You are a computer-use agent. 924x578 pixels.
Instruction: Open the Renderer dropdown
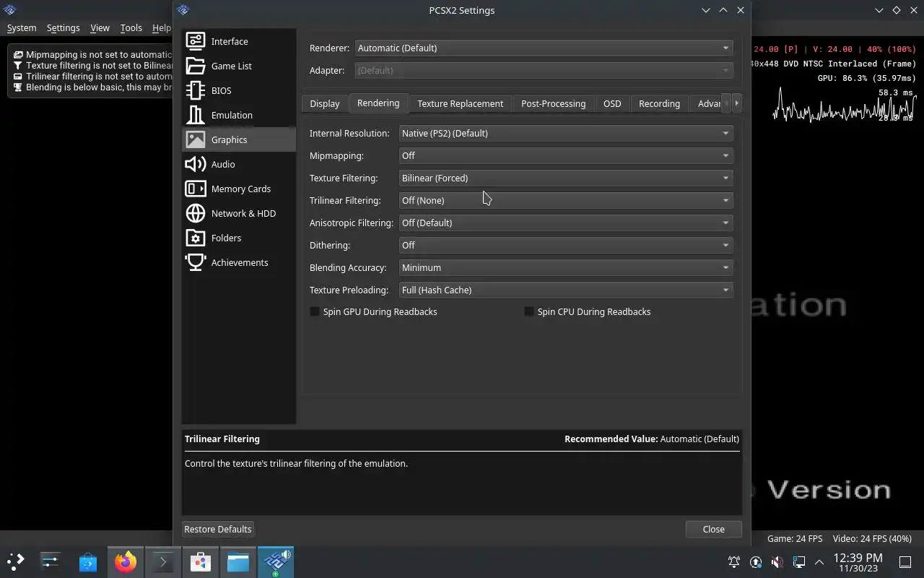click(544, 48)
